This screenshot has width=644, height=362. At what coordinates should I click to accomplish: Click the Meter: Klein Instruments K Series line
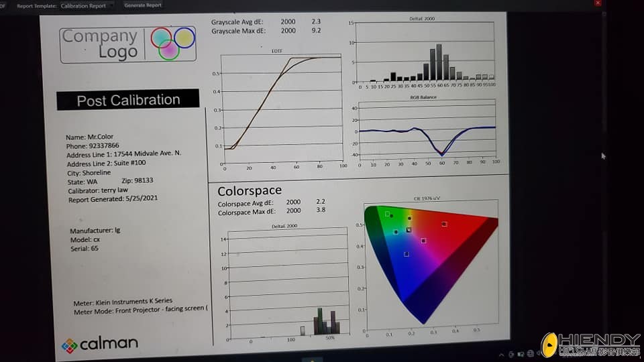tap(123, 302)
